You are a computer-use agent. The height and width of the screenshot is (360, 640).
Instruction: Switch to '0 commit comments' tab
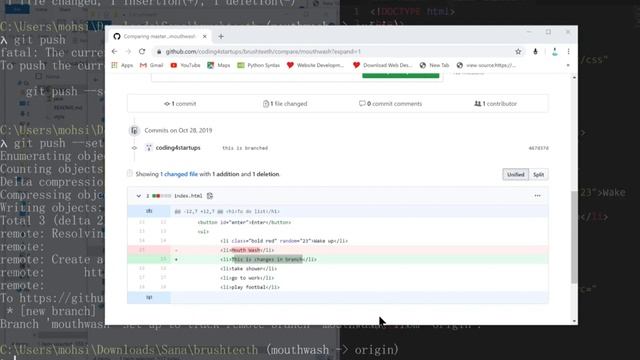tap(390, 104)
